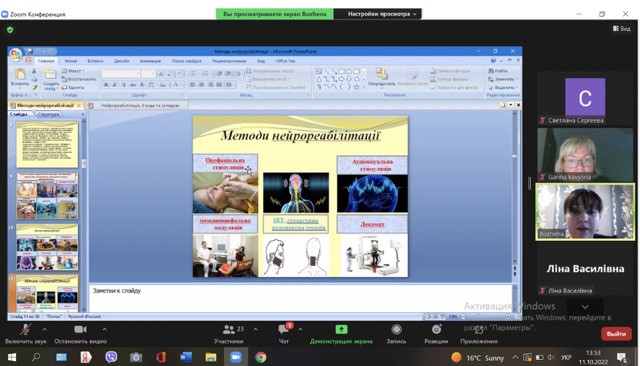Start recording with the Запись button

coord(396,334)
